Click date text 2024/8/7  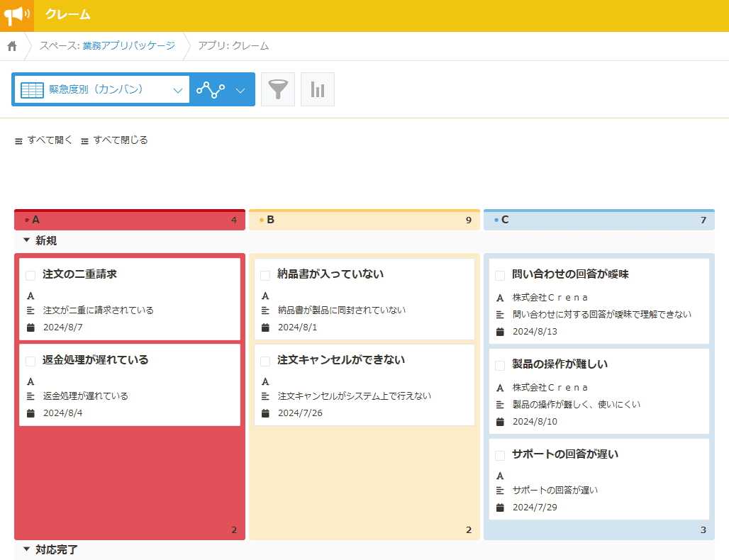63,327
